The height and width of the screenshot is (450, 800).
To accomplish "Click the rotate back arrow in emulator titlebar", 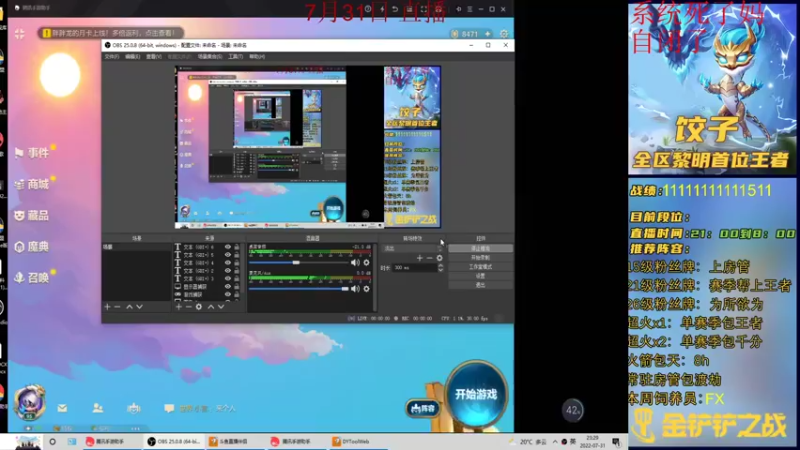I will point(395,9).
